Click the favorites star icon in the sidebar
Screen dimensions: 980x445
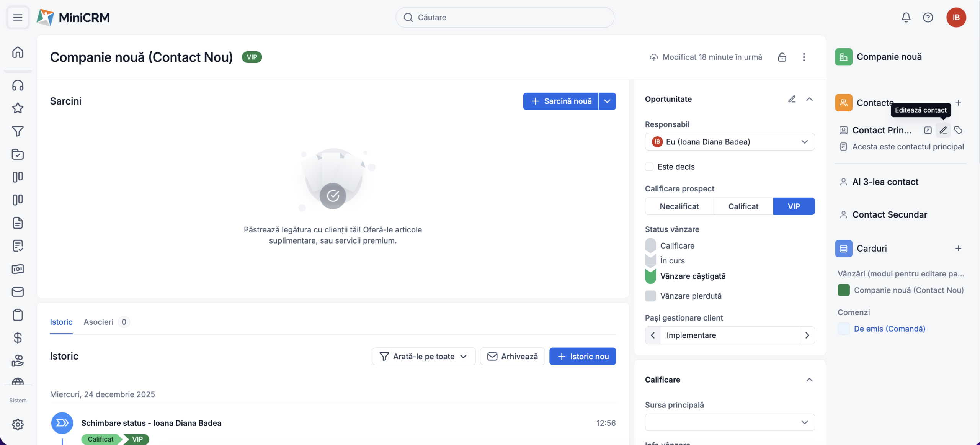(18, 108)
